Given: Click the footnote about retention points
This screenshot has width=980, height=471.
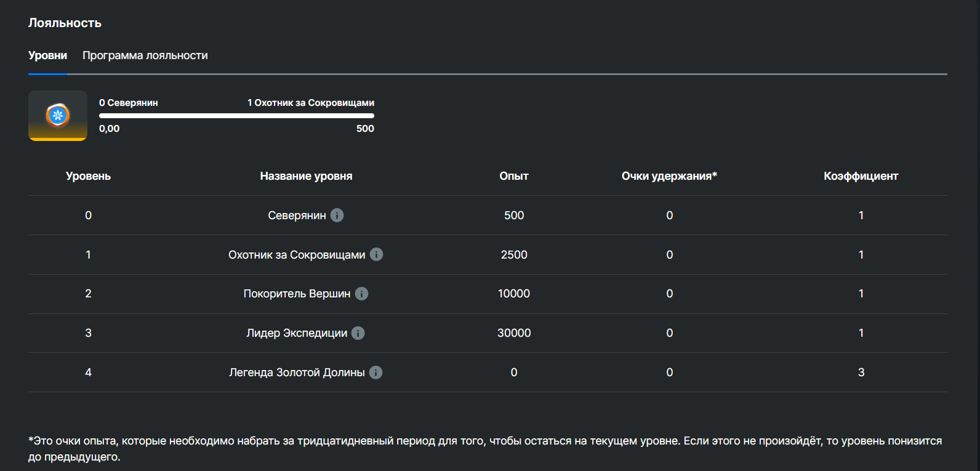Looking at the screenshot, I should [x=485, y=449].
